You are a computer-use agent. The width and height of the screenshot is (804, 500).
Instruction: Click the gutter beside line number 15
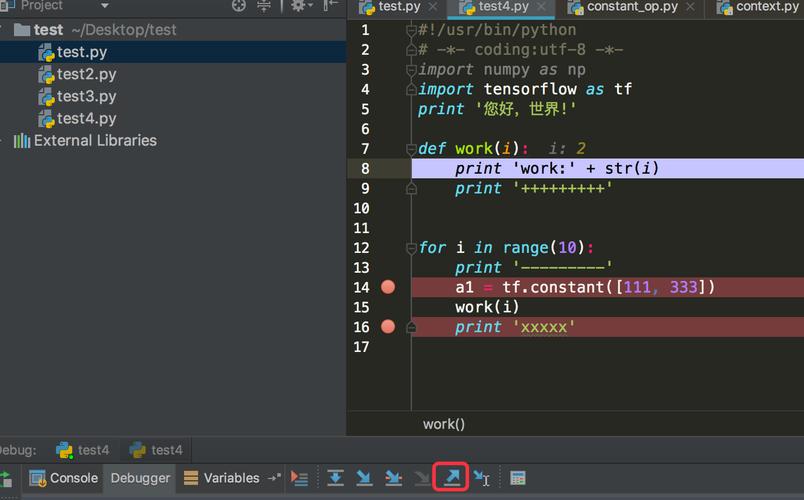tap(388, 307)
